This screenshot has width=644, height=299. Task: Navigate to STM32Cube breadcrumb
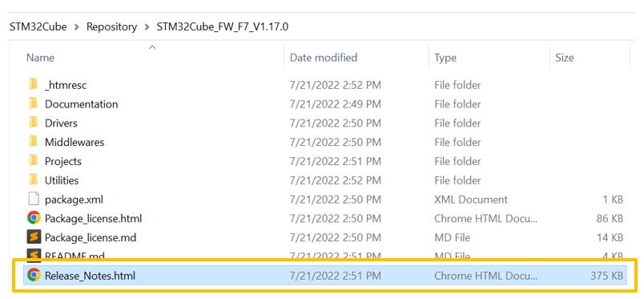click(x=38, y=27)
